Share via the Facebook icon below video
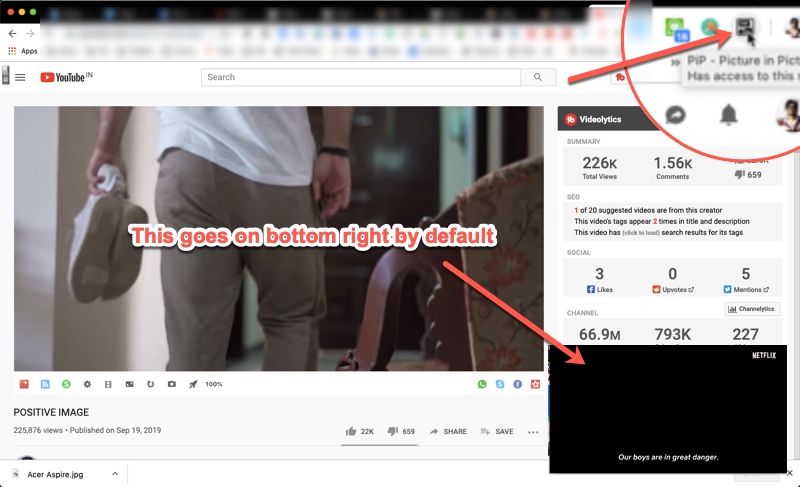This screenshot has height=487, width=800. tap(517, 384)
